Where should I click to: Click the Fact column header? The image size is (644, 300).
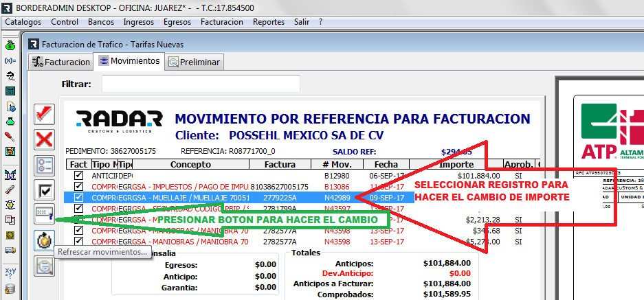78,164
